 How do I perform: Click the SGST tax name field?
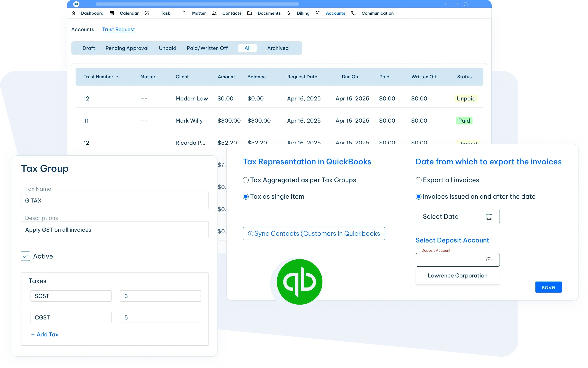[71, 296]
